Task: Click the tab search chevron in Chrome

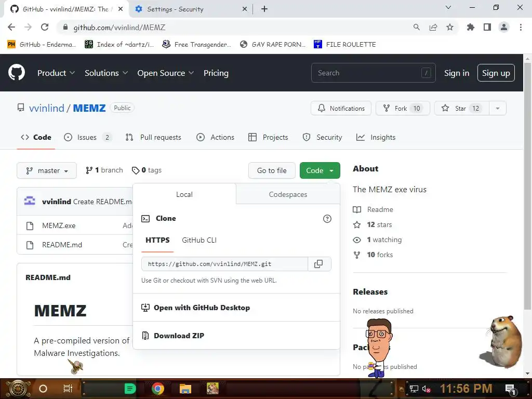Action: 448,7
